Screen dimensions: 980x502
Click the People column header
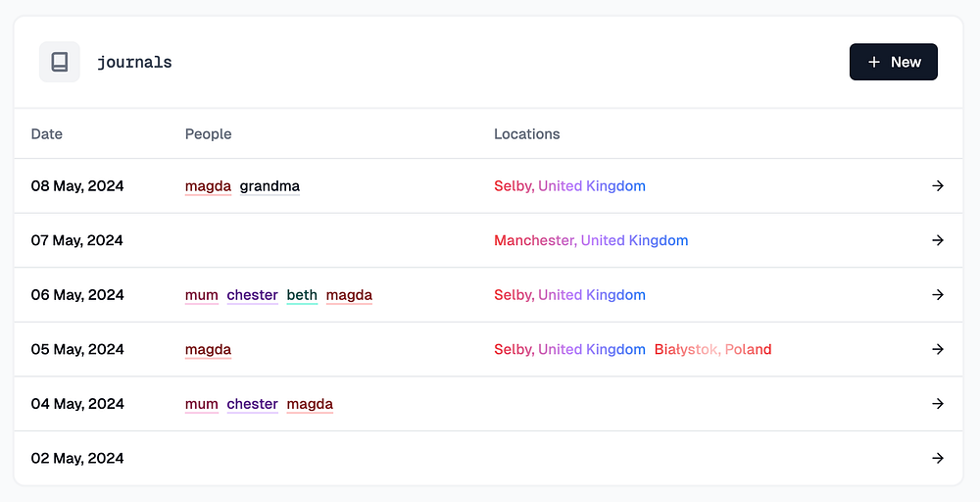pos(208,134)
